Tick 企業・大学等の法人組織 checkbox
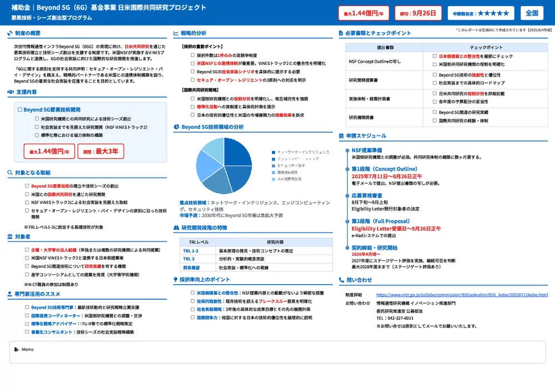Image resolution: width=555 pixels, height=392 pixels. [x=27, y=250]
